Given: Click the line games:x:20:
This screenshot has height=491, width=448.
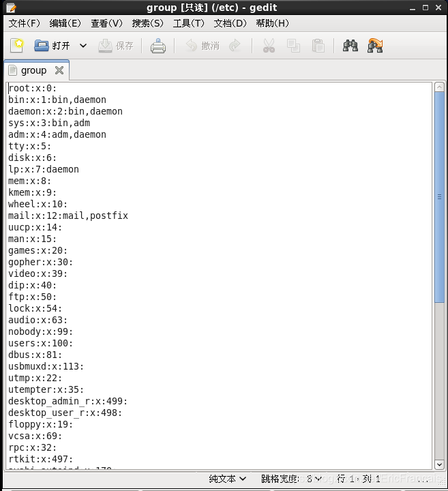Looking at the screenshot, I should tap(38, 250).
